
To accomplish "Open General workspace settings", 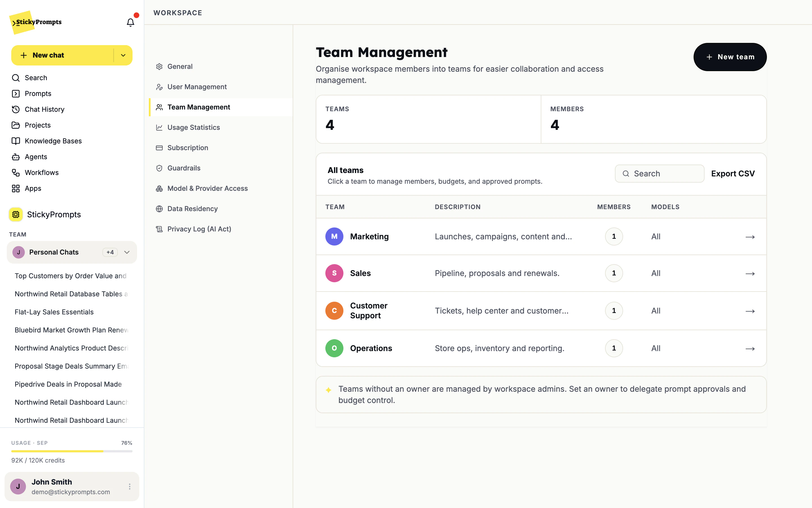I will point(221,67).
